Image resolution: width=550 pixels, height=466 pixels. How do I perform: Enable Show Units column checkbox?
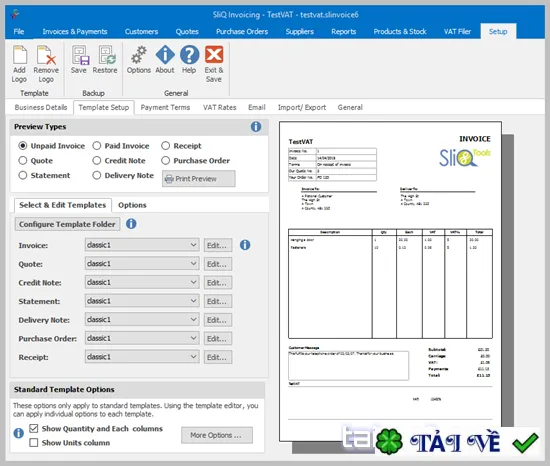[x=34, y=443]
